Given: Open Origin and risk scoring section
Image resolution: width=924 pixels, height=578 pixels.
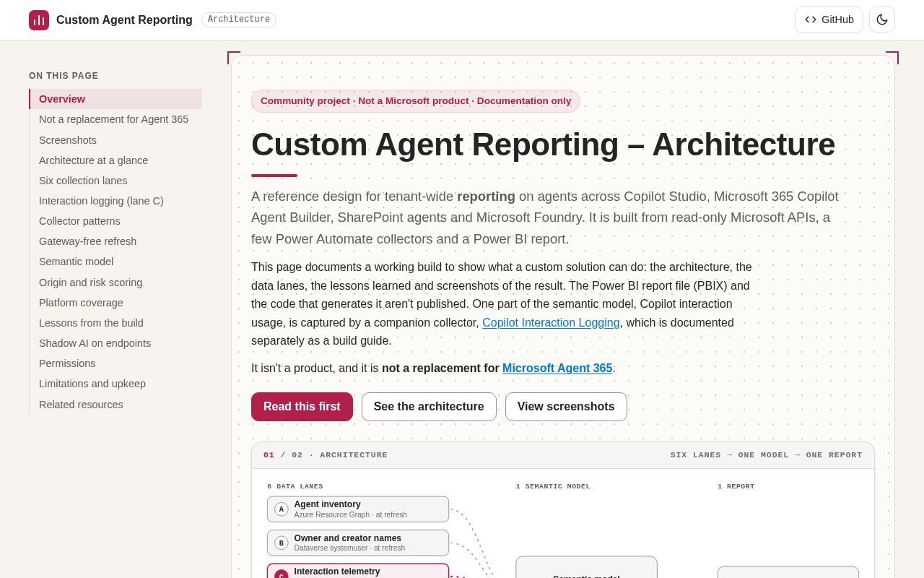Looking at the screenshot, I should click(x=115, y=282).
